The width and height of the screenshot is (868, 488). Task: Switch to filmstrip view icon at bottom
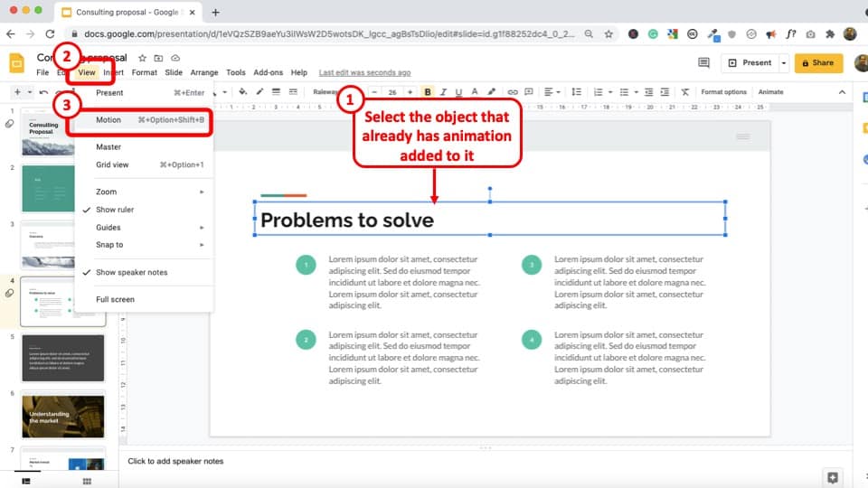[26, 482]
